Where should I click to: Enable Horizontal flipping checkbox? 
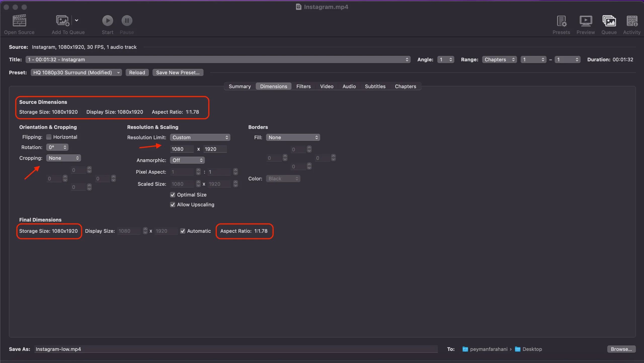tap(49, 137)
